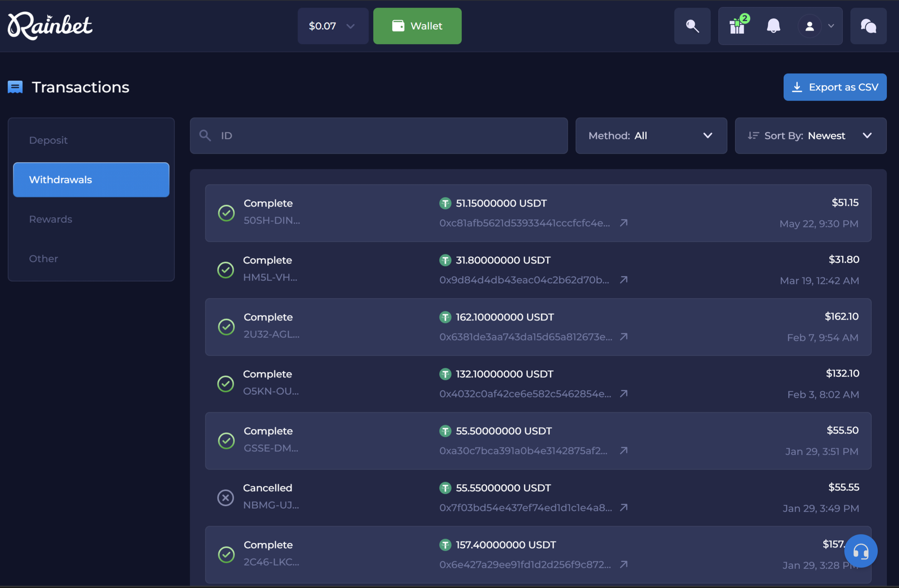Viewport: 899px width, 588px height.
Task: Click the Tether icon beside 132.10000000 USDT
Action: tap(445, 374)
